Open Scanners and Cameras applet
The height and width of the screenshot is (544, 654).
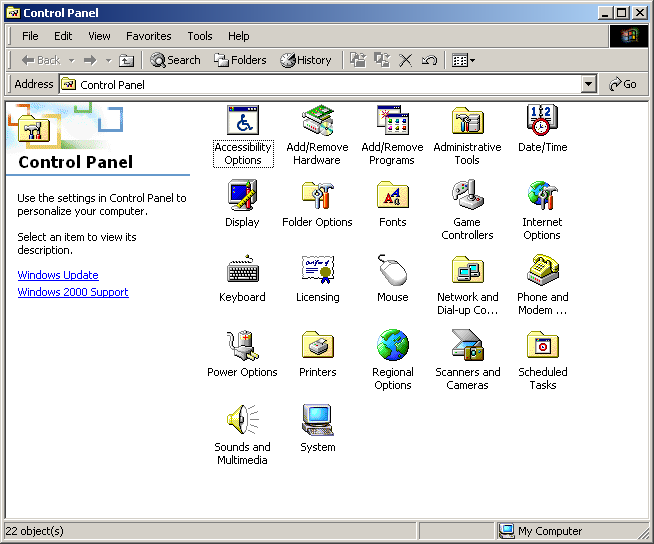[468, 345]
